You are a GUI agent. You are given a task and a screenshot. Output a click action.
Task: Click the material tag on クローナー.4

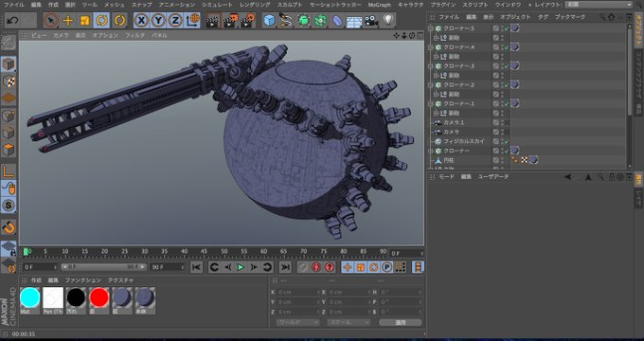tap(514, 47)
